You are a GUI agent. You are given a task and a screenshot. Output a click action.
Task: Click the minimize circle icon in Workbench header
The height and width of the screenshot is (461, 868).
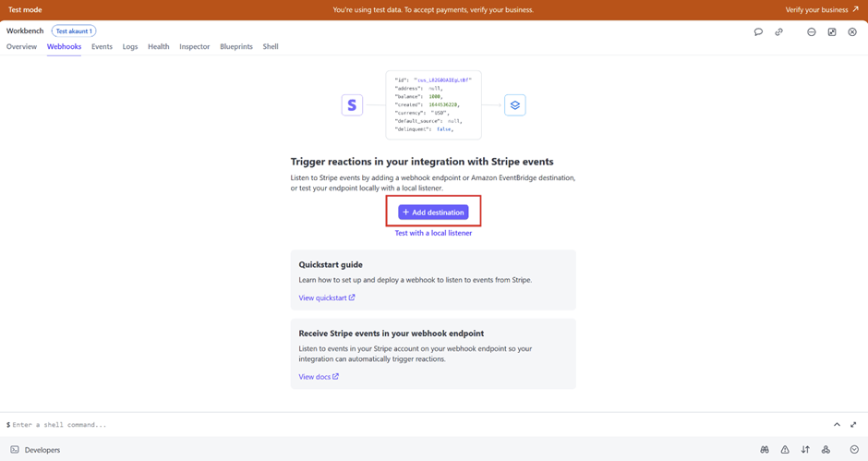coord(812,32)
